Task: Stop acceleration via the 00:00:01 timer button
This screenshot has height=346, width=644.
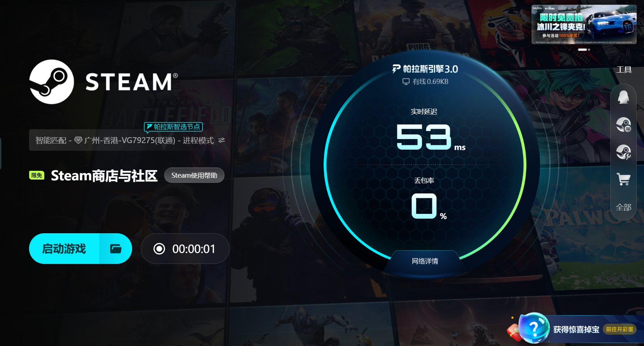Action: click(x=185, y=249)
